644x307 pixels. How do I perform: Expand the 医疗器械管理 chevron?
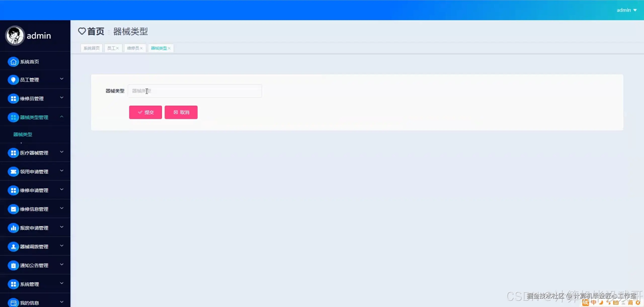62,152
